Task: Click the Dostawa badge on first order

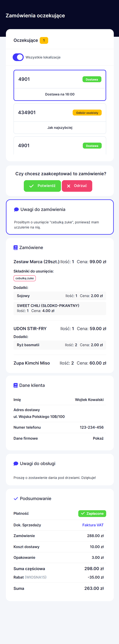Action: pyautogui.click(x=92, y=79)
